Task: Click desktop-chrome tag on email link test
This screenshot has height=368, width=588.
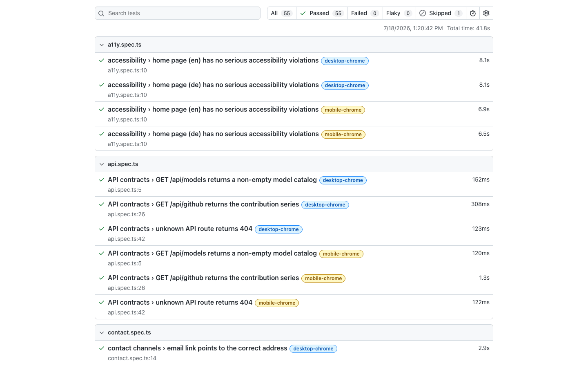Action: [x=313, y=349]
